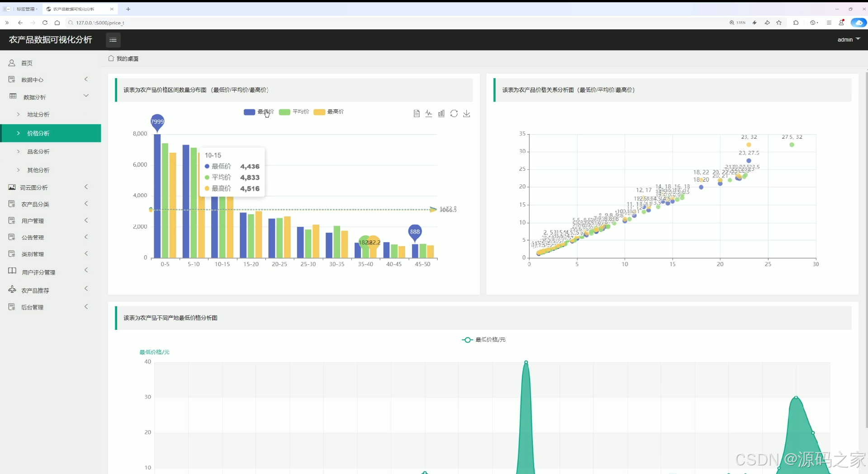Toggle 最高价 series in chart legend

coord(329,112)
